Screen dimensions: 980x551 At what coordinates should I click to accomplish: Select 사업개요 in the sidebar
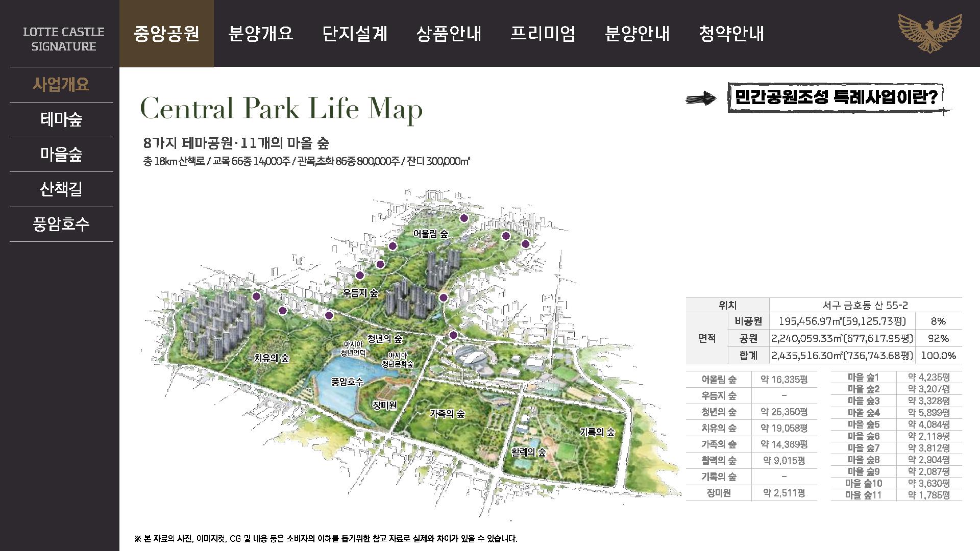pyautogui.click(x=61, y=85)
